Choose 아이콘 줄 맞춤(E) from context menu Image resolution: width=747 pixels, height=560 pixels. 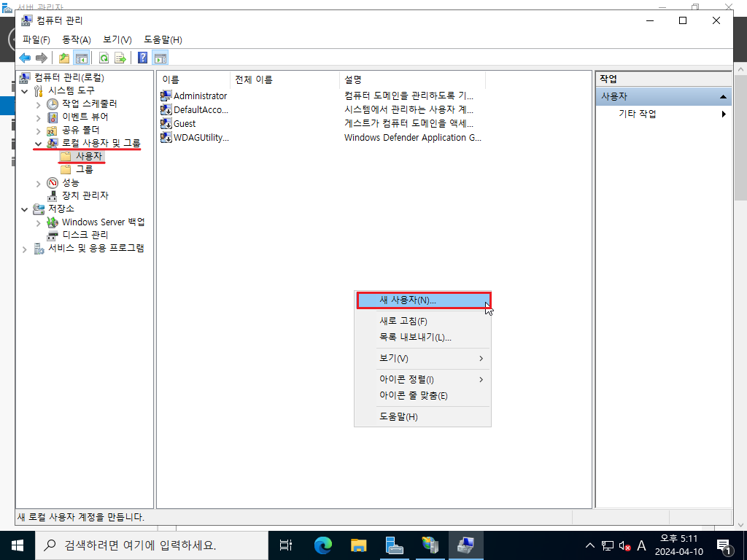422,396
